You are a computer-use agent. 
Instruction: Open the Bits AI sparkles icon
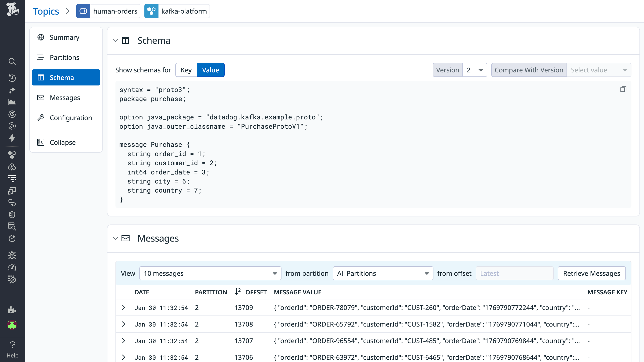(x=12, y=90)
